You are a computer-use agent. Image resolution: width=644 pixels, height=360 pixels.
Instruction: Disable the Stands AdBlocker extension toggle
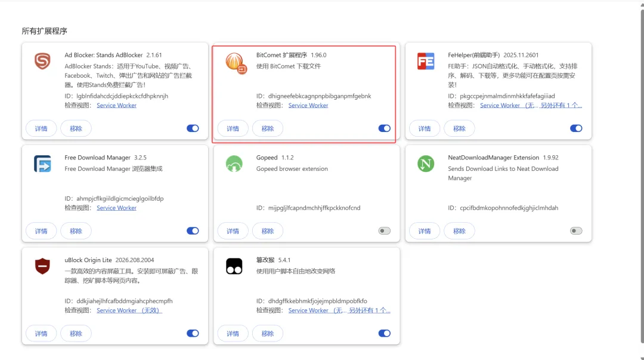coord(193,128)
